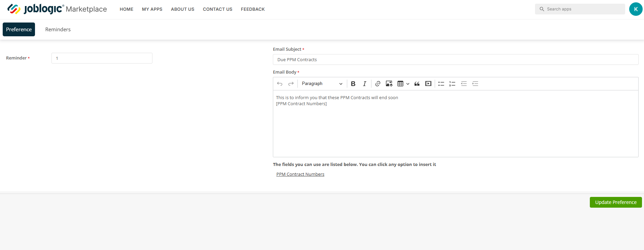This screenshot has height=250, width=644.
Task: Click the search magnifier icon
Action: click(x=542, y=9)
